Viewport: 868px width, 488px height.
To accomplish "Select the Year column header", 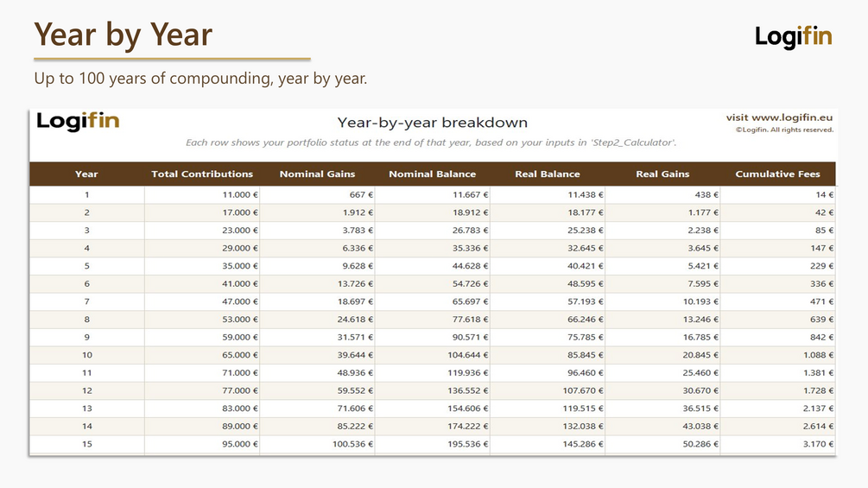I will 87,174.
